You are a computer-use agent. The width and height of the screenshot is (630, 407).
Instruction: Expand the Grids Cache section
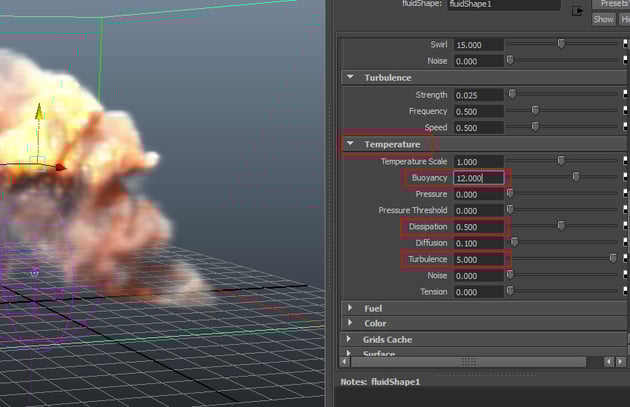click(x=349, y=339)
